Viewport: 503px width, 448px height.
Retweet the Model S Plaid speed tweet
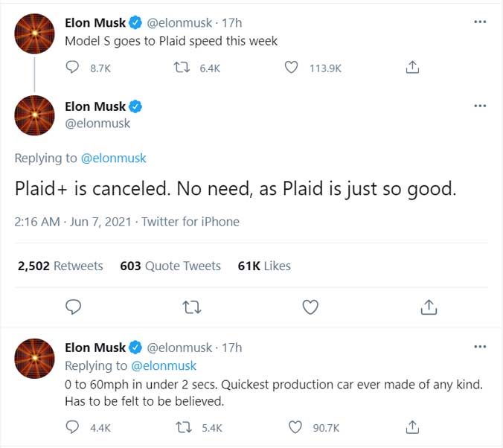click(181, 68)
